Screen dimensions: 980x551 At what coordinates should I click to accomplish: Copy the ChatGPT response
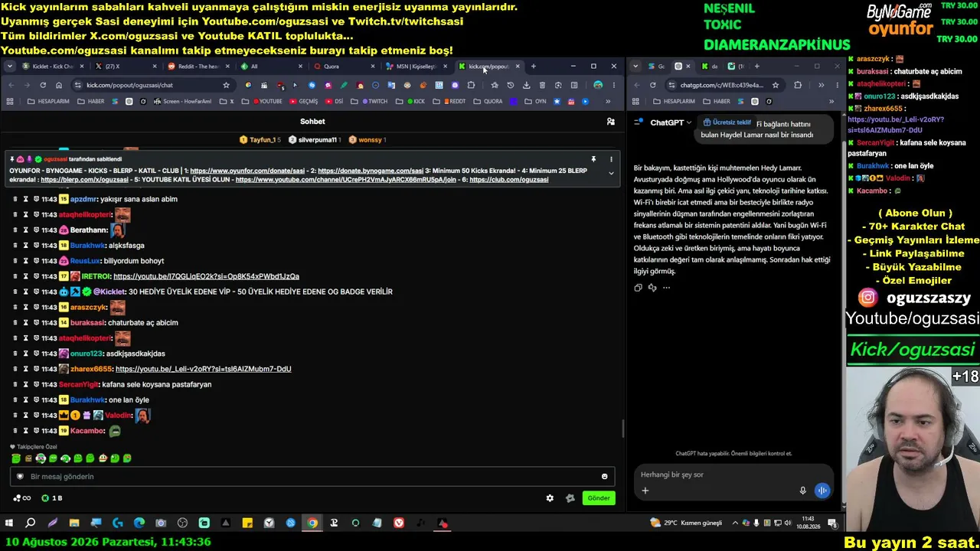[638, 288]
